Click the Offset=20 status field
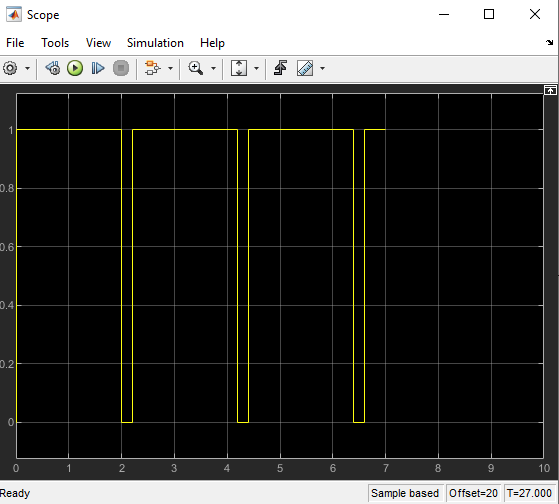 [473, 493]
